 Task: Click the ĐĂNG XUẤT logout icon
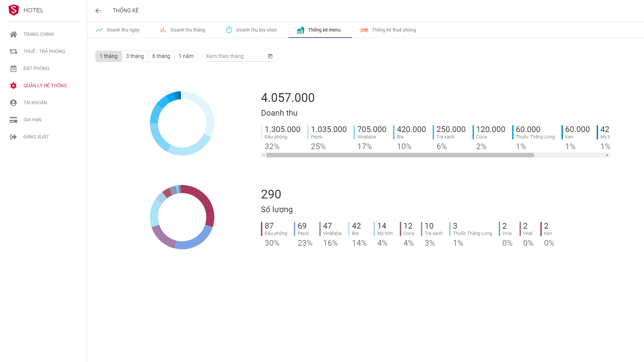[x=13, y=137]
